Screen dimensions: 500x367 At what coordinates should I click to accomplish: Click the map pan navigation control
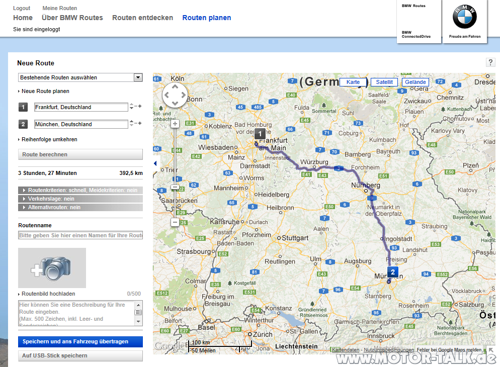coord(175,95)
